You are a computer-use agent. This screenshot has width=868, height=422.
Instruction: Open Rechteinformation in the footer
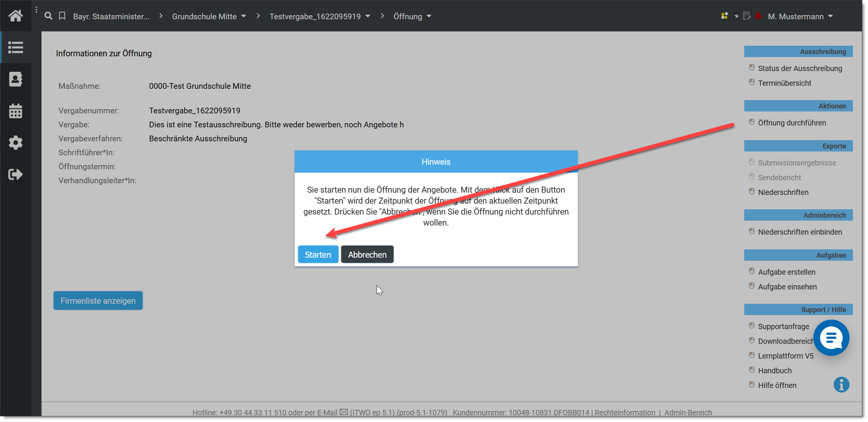point(625,412)
